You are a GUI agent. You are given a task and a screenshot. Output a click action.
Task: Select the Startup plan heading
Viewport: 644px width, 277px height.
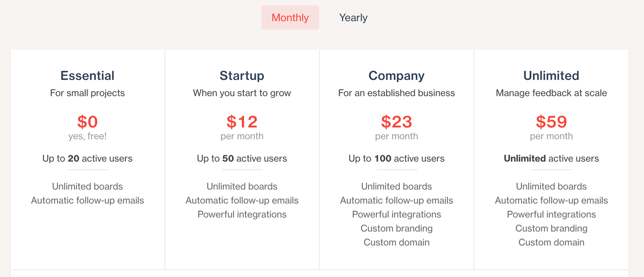[x=242, y=76]
